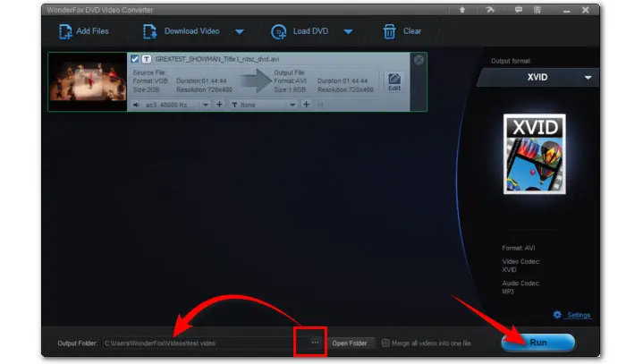This screenshot has height=364, width=626.
Task: Click the Open Folder button
Action: point(350,343)
